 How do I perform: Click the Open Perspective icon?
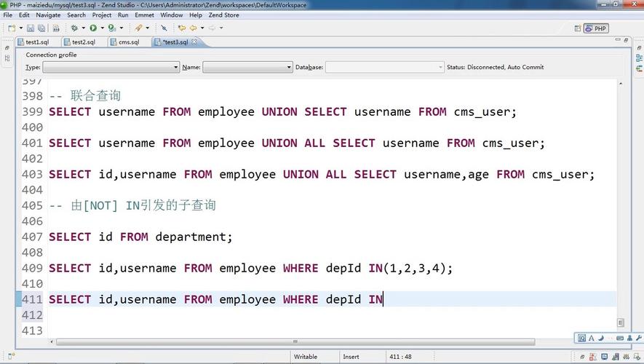tap(578, 28)
